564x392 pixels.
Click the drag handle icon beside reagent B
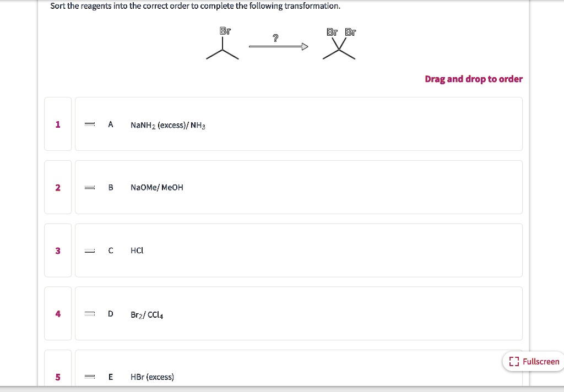(x=89, y=187)
